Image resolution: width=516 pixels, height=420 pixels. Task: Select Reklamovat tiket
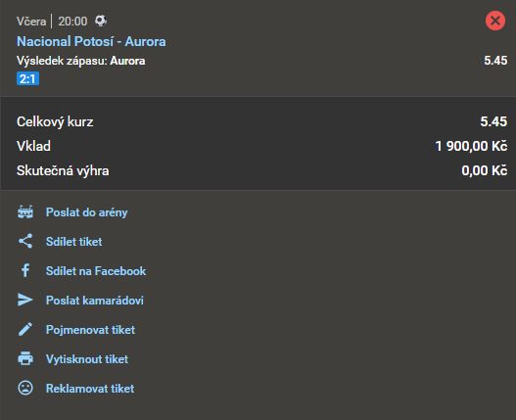point(90,389)
